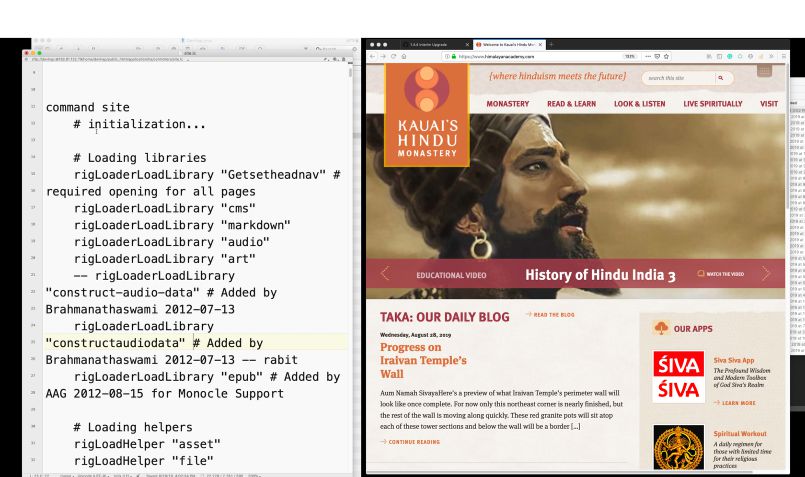Open the Read & Learn menu
805x477 pixels.
571,104
